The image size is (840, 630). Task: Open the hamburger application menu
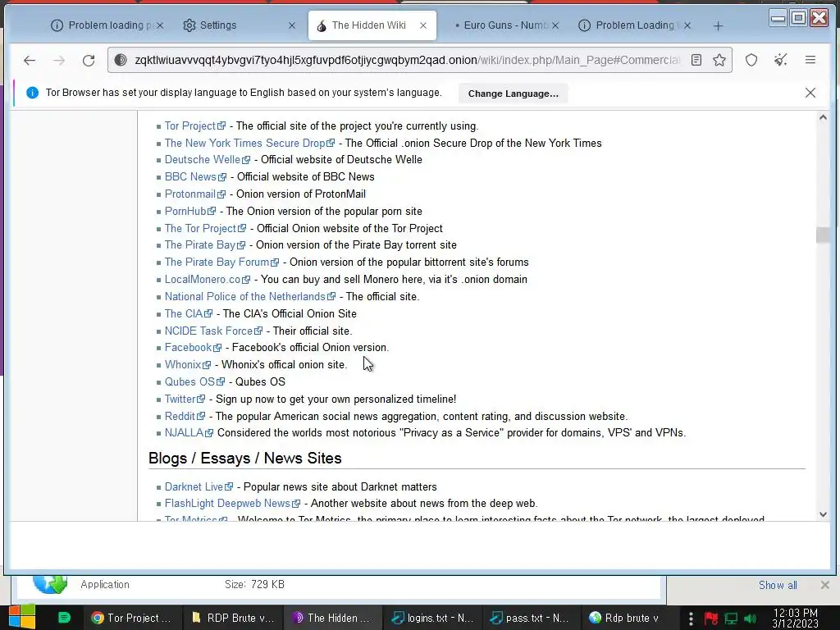click(x=810, y=60)
